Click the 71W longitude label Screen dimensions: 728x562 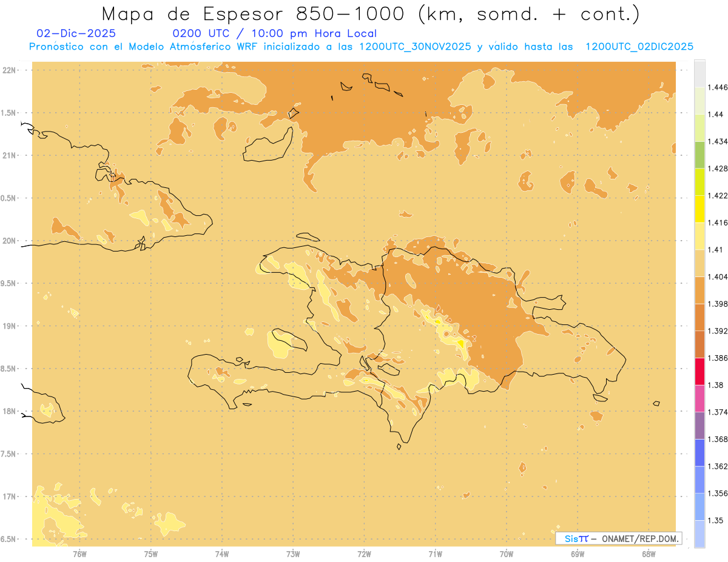[x=435, y=554]
